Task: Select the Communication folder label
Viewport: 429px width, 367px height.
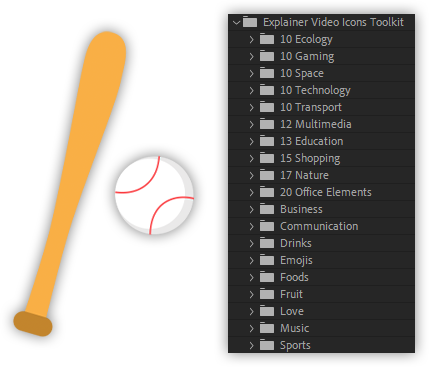Action: coord(319,226)
